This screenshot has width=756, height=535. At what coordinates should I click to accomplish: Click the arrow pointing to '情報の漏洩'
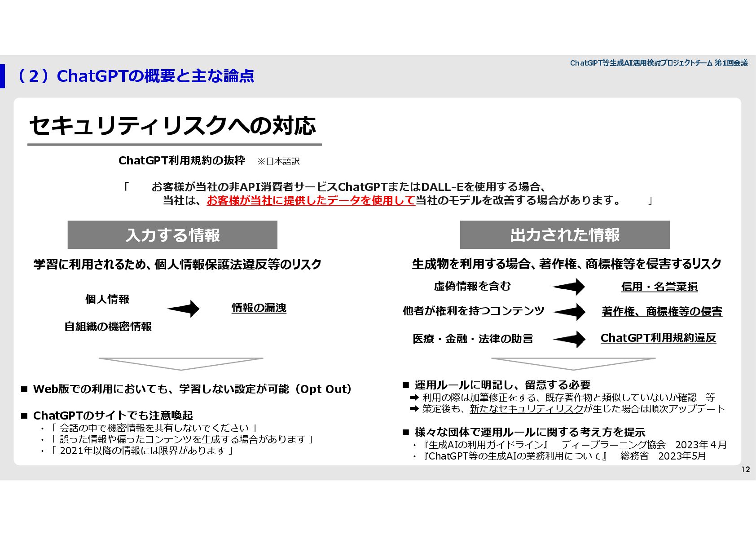(183, 309)
